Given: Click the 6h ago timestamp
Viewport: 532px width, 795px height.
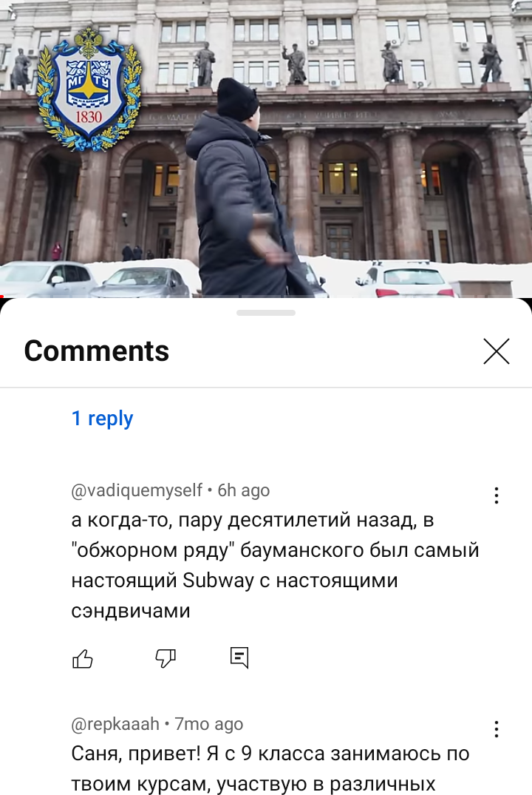Looking at the screenshot, I should (244, 490).
